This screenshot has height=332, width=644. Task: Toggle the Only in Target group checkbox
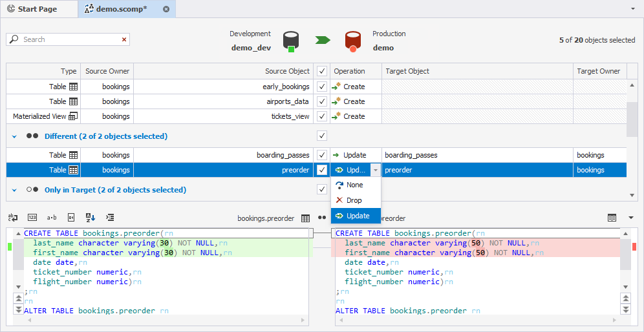click(x=322, y=189)
